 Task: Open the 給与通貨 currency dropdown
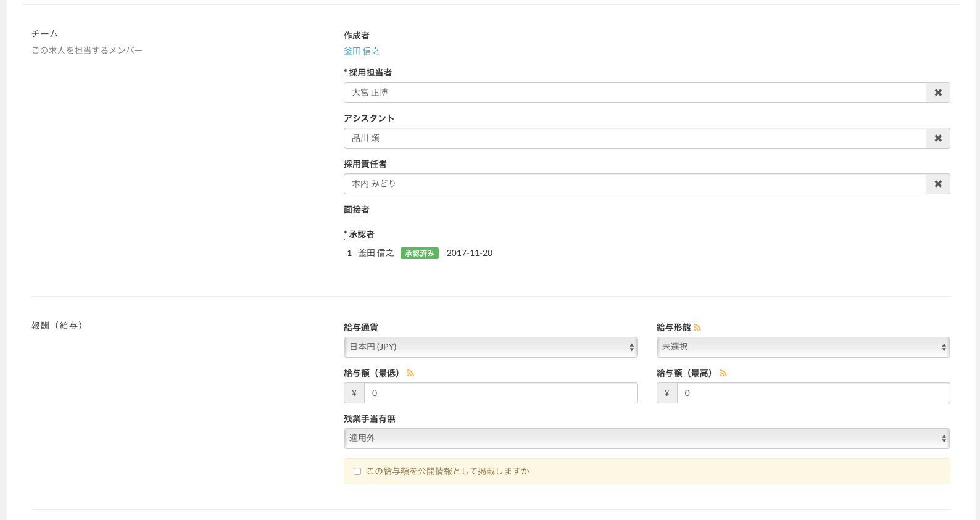(490, 347)
